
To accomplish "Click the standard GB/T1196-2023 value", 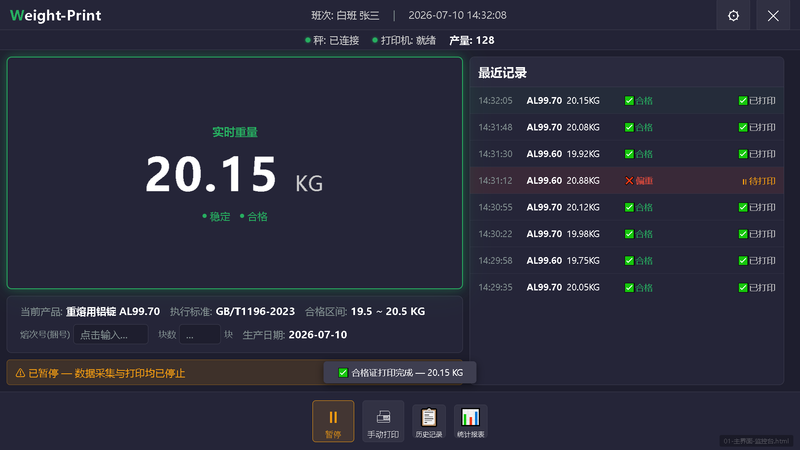I will [x=255, y=311].
